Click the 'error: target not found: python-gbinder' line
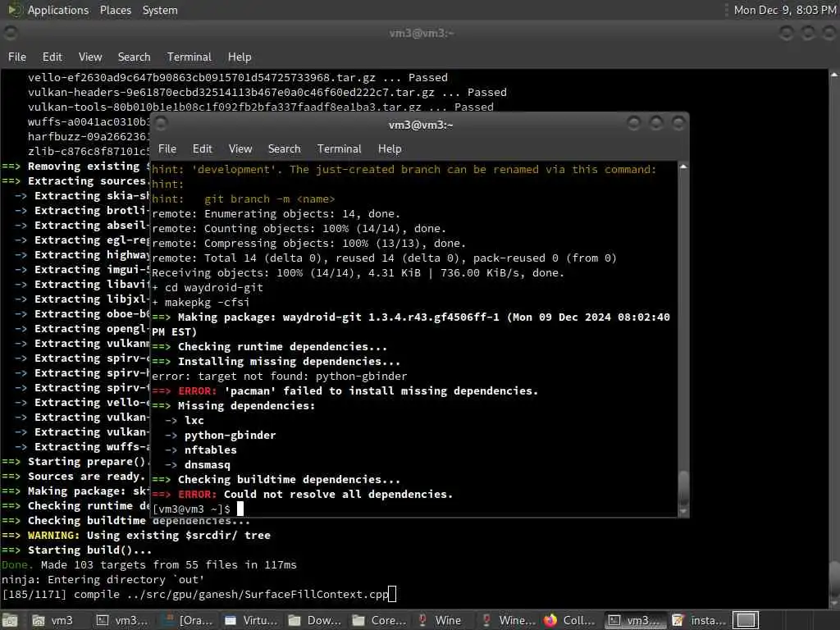Image resolution: width=840 pixels, height=630 pixels. tap(280, 376)
